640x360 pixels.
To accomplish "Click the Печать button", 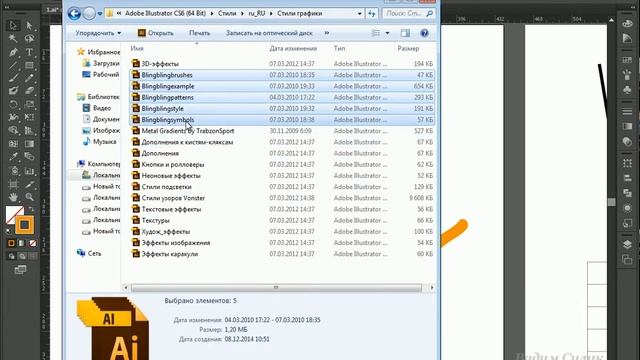I will coord(200,33).
